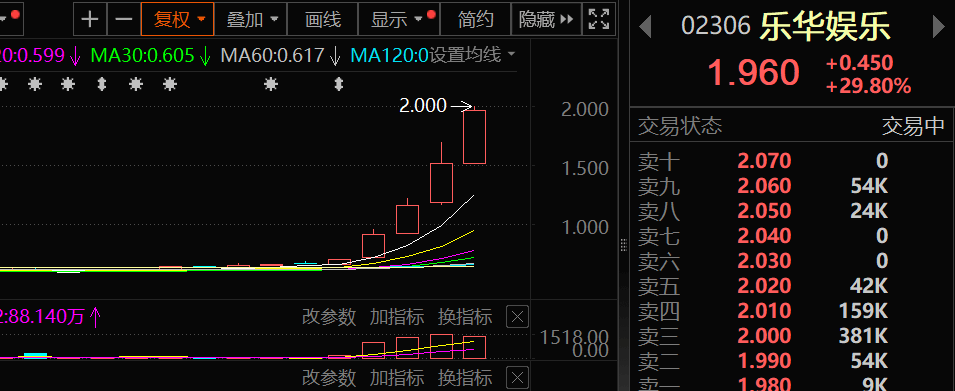
Task: Click the 2.000 high price marker label
Action: pos(423,105)
